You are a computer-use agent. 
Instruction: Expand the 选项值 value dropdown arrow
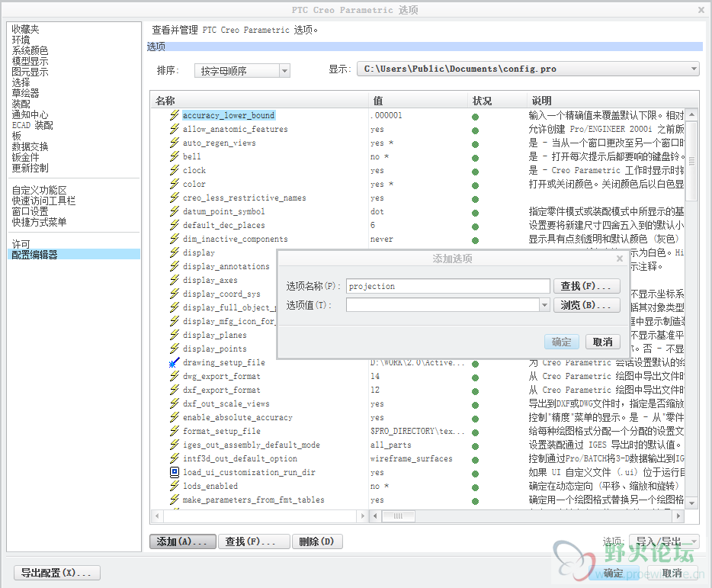[x=544, y=305]
